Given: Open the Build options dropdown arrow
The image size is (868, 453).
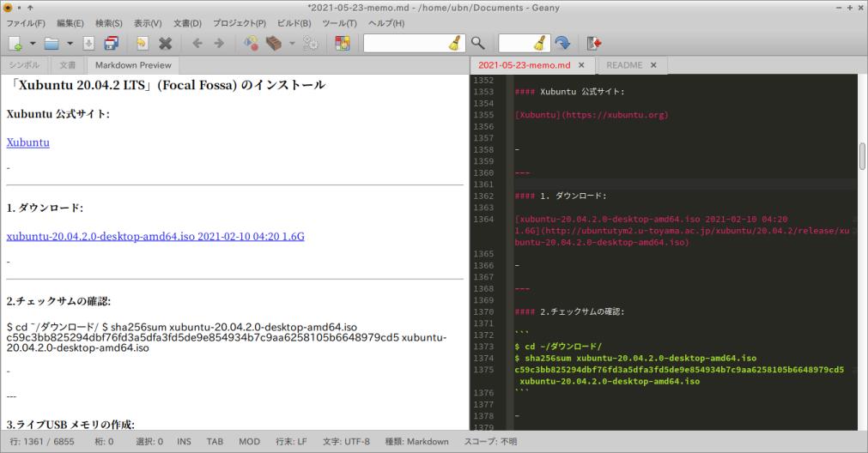Looking at the screenshot, I should pos(292,43).
